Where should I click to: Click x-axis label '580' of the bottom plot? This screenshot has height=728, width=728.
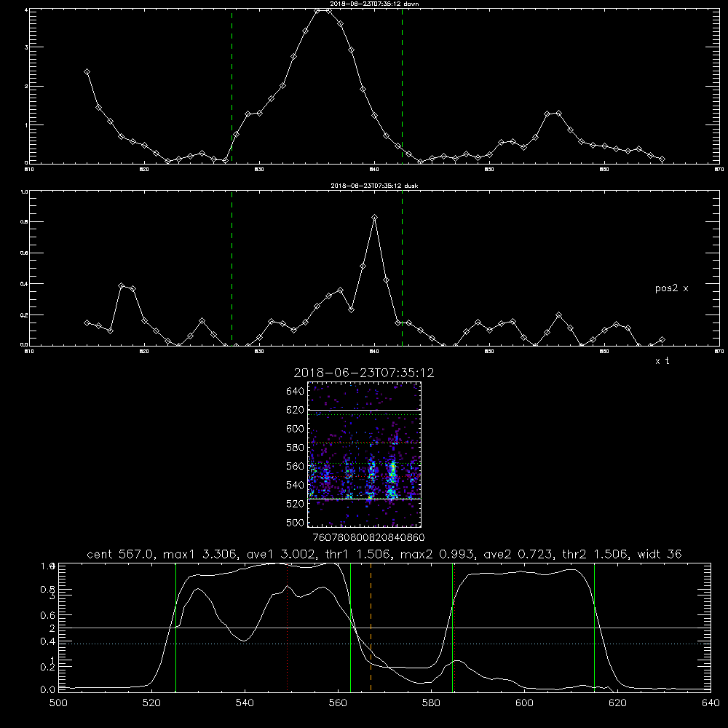point(431,703)
